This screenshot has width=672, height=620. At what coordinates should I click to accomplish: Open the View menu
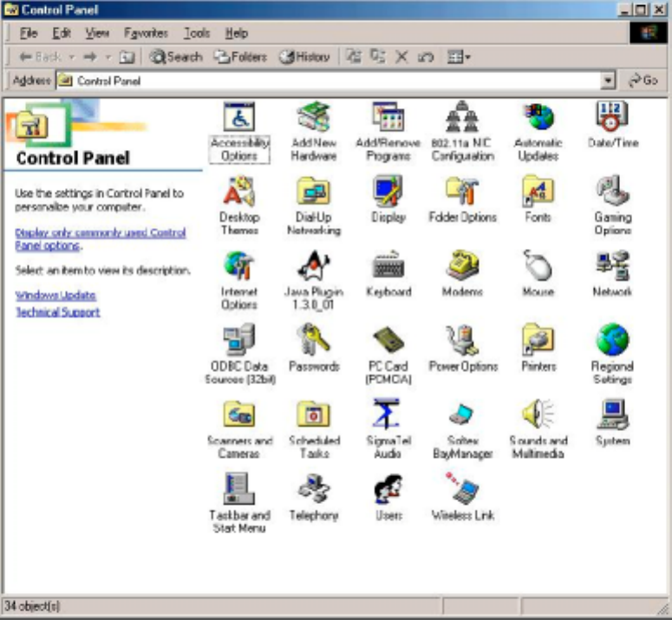pos(97,33)
